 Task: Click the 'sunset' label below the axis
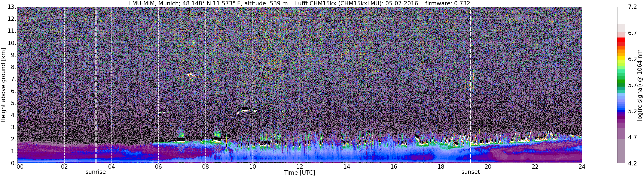click(470, 172)
